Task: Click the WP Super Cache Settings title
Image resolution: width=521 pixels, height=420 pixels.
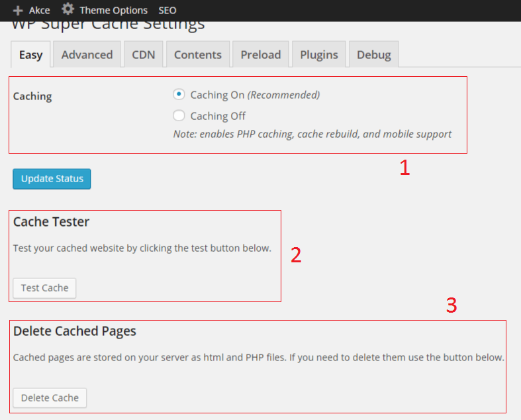Action: [108, 26]
